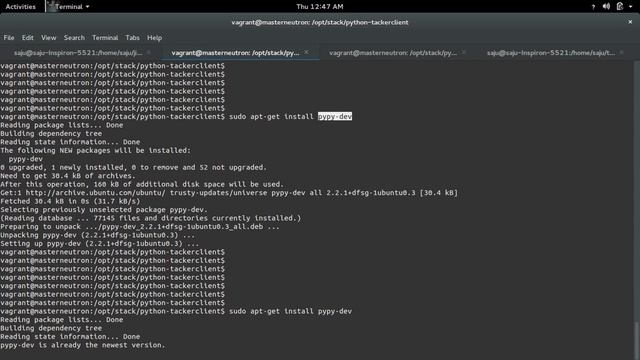Open the Help menu
640x360 pixels.
click(154, 38)
